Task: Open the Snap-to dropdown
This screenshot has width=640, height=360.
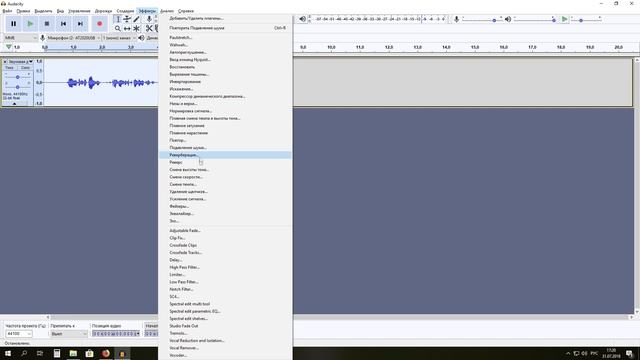Action: [x=69, y=333]
